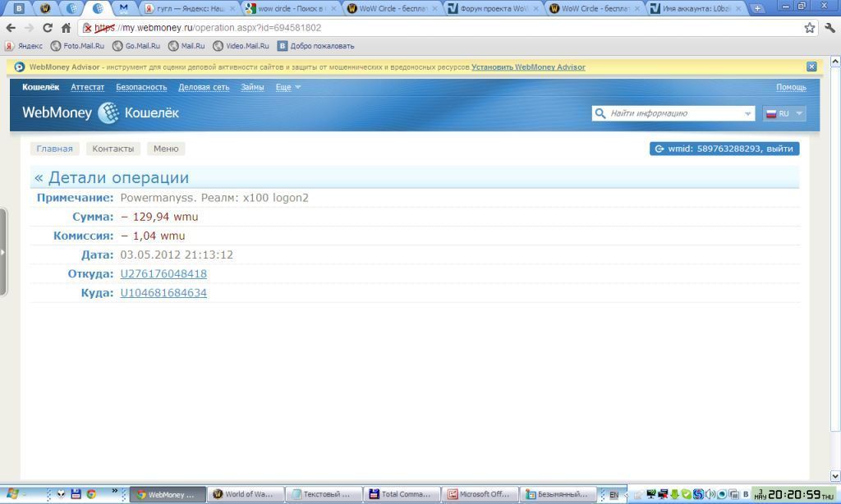Viewport: 841px width, 504px height.
Task: Open the 'Аттестат' menu item
Action: (x=87, y=87)
